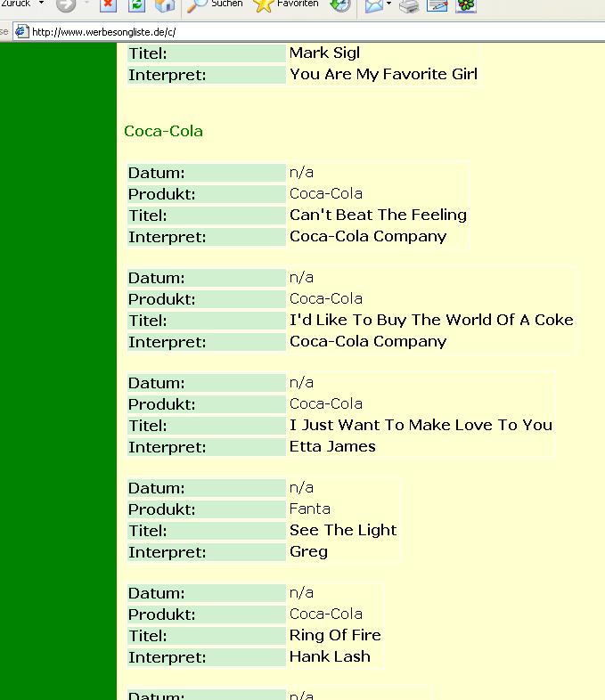This screenshot has width=605, height=700.
Task: Click the song title Ring Of Fire
Action: [x=335, y=635]
